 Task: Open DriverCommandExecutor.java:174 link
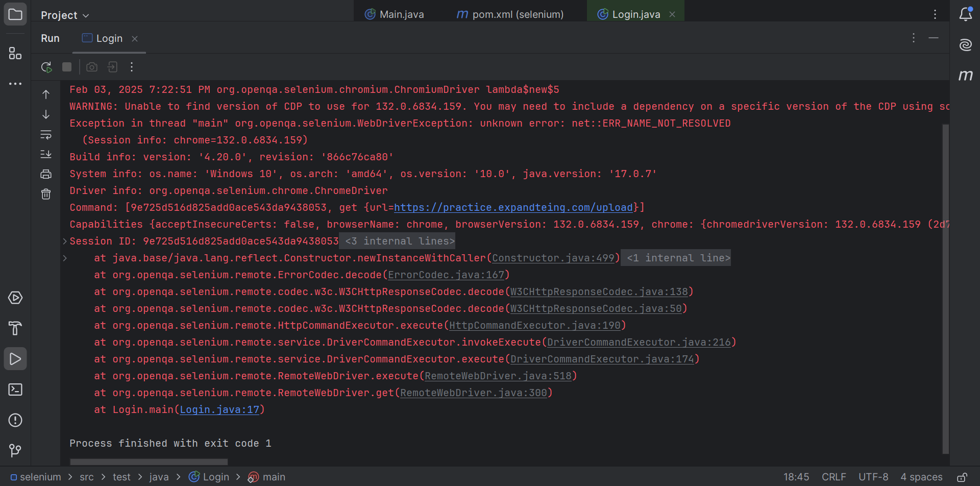point(602,359)
